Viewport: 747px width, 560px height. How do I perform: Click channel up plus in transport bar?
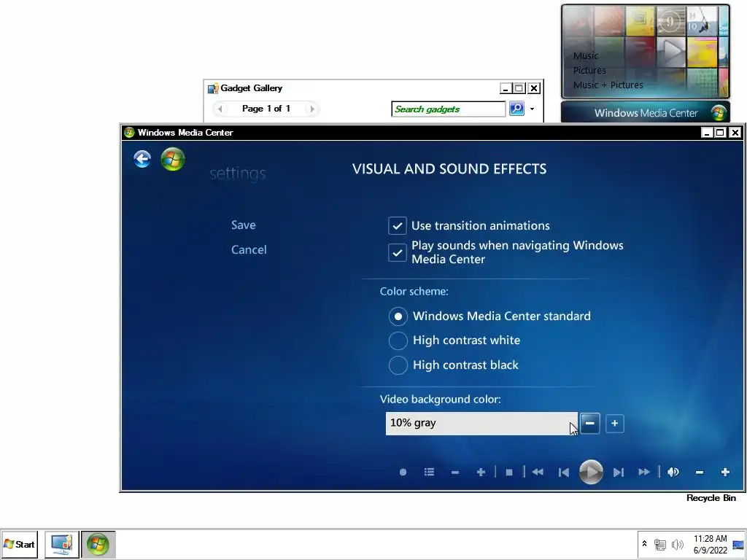tap(481, 472)
